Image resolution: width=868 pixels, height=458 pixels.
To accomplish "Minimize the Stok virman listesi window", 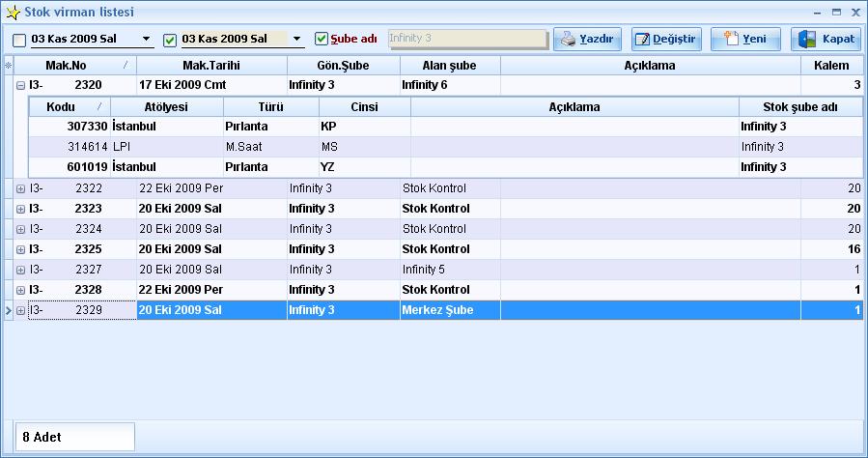I will click(818, 13).
